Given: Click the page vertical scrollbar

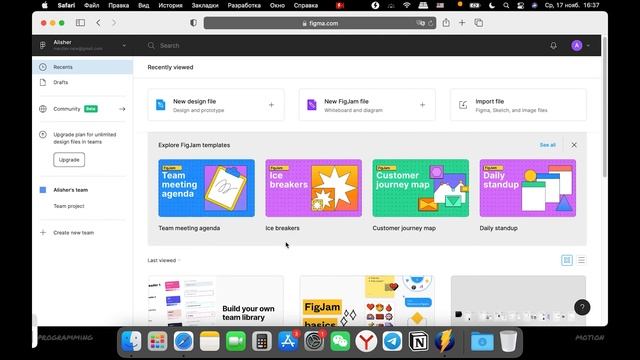Looking at the screenshot, I should click(604, 107).
